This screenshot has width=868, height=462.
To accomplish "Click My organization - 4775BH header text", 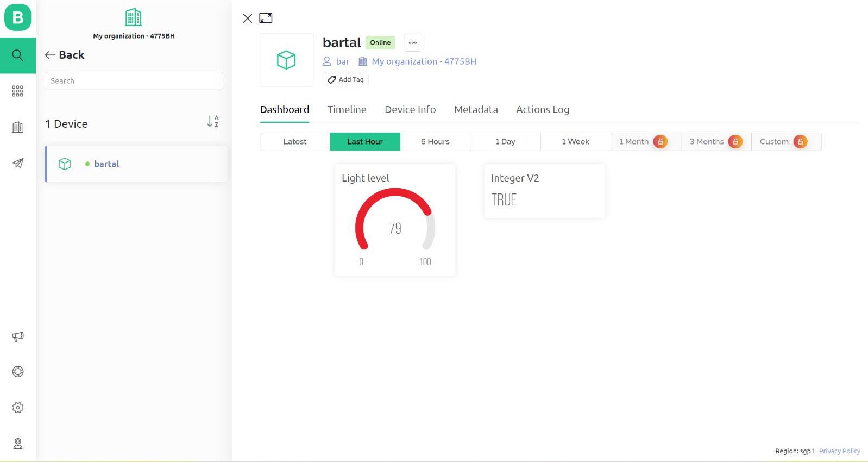I will (x=134, y=36).
